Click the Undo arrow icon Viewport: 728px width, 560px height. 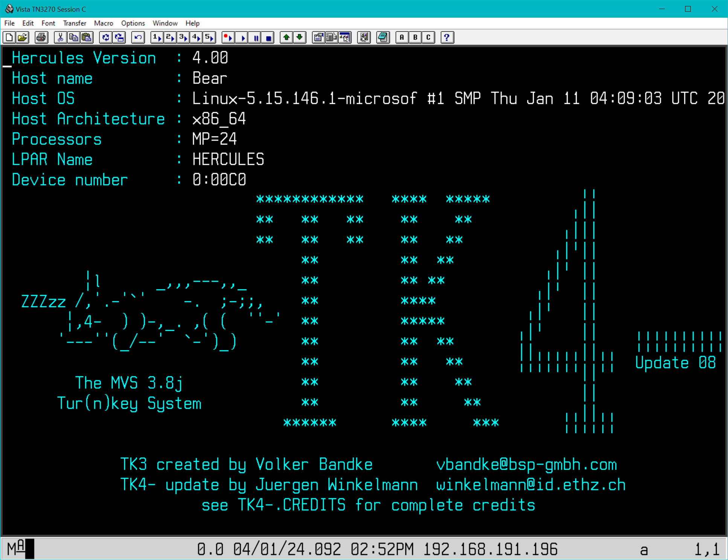(x=138, y=37)
